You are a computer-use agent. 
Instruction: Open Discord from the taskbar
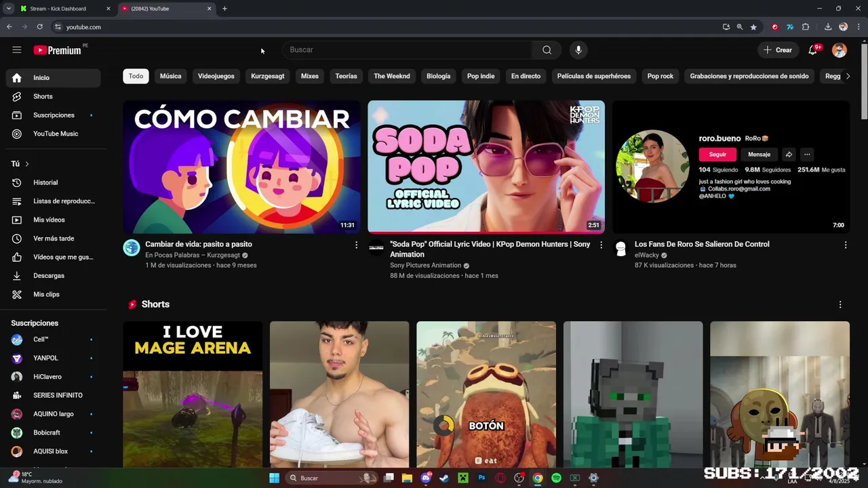(x=426, y=478)
